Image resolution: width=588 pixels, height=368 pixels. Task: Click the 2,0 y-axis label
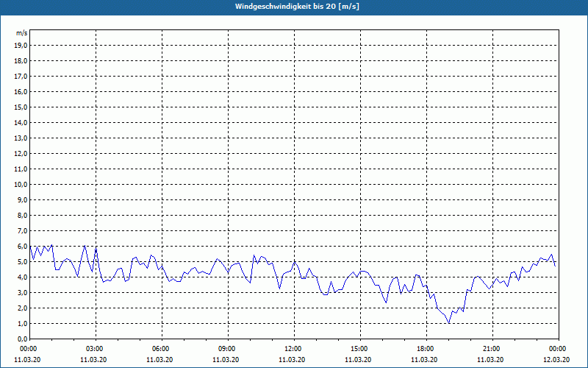(22, 308)
